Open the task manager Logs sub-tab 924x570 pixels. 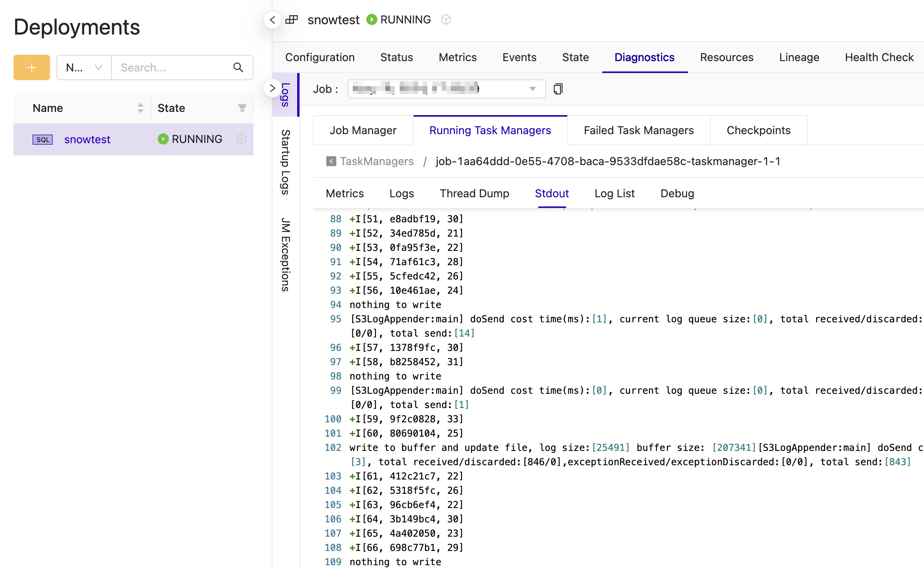(x=402, y=193)
